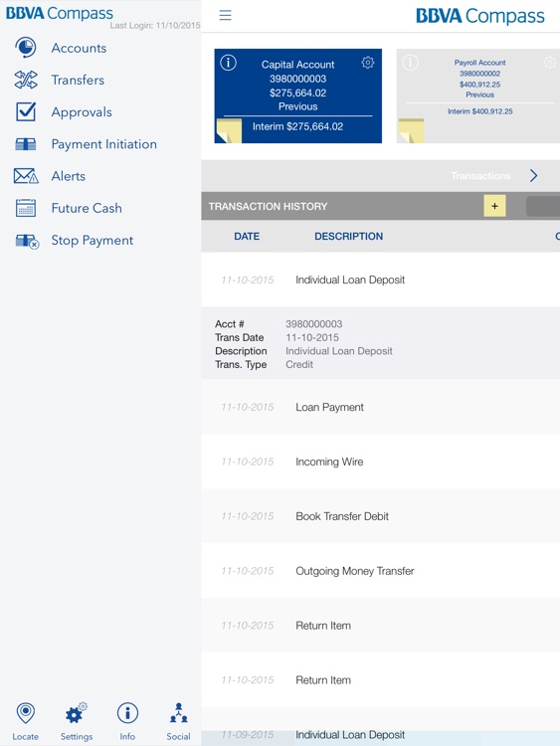Select Transfers menu item

click(x=78, y=80)
